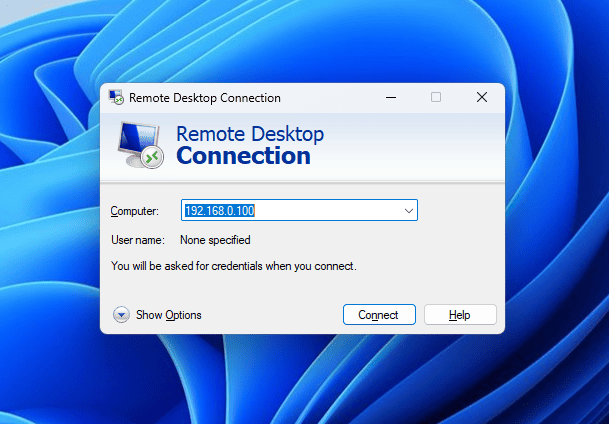Screen dimensions: 609x424
Task: Click the 'Computer:' label
Action: (135, 211)
